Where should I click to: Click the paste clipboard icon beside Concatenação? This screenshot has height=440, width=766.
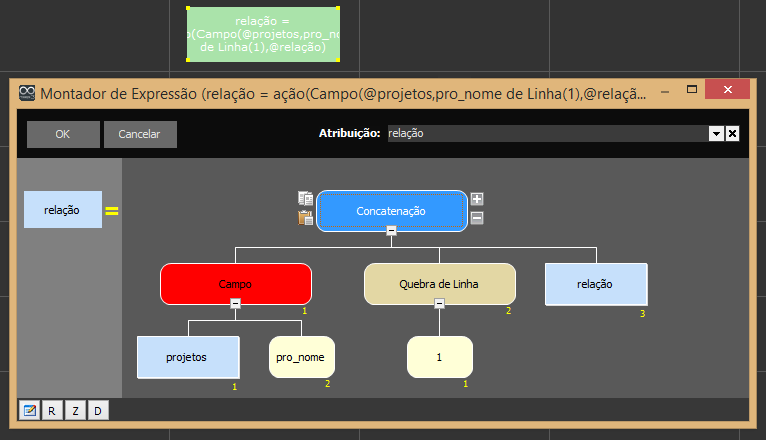pos(306,217)
